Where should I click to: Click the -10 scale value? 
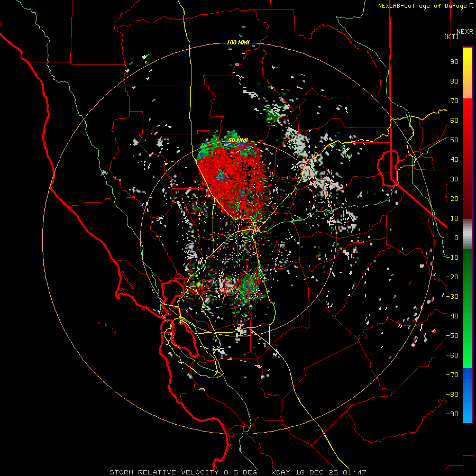(x=452, y=258)
